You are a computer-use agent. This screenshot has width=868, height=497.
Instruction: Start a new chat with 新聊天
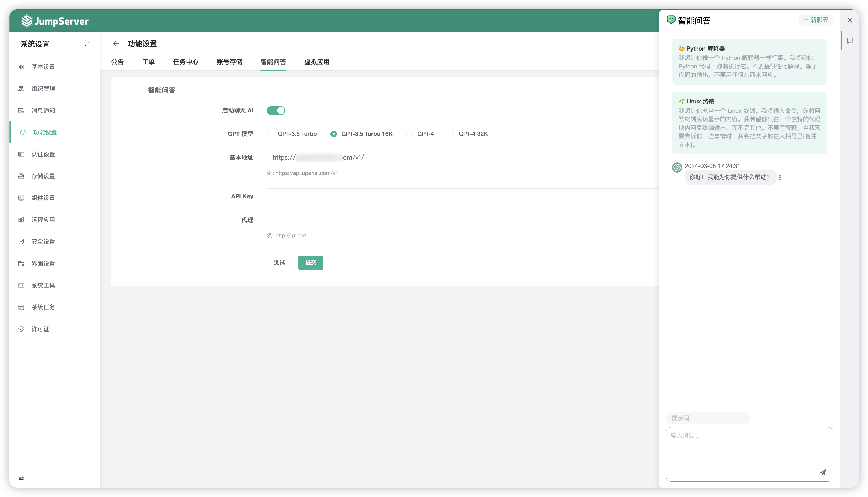tap(815, 20)
